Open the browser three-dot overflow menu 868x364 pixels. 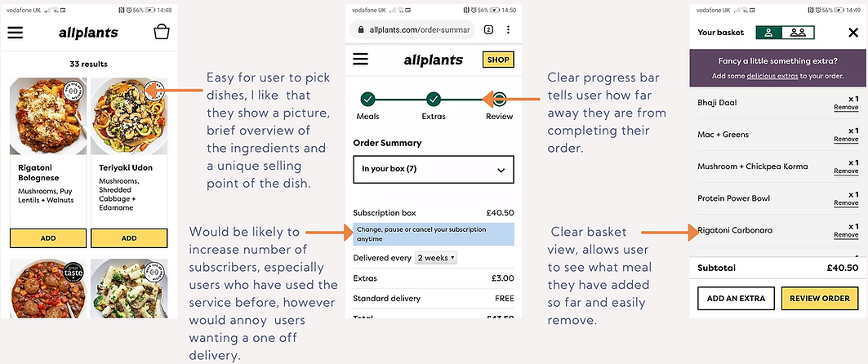tap(508, 30)
